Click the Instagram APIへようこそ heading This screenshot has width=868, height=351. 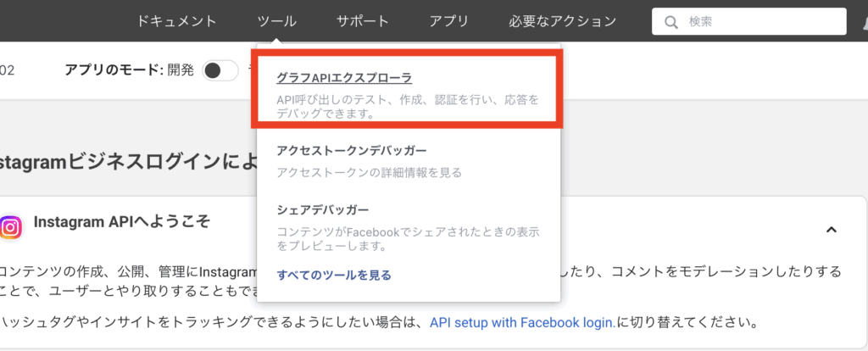click(122, 223)
